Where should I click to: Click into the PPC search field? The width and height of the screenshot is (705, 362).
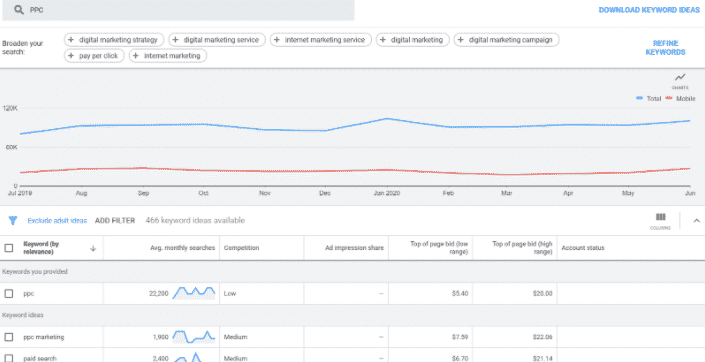(x=178, y=10)
